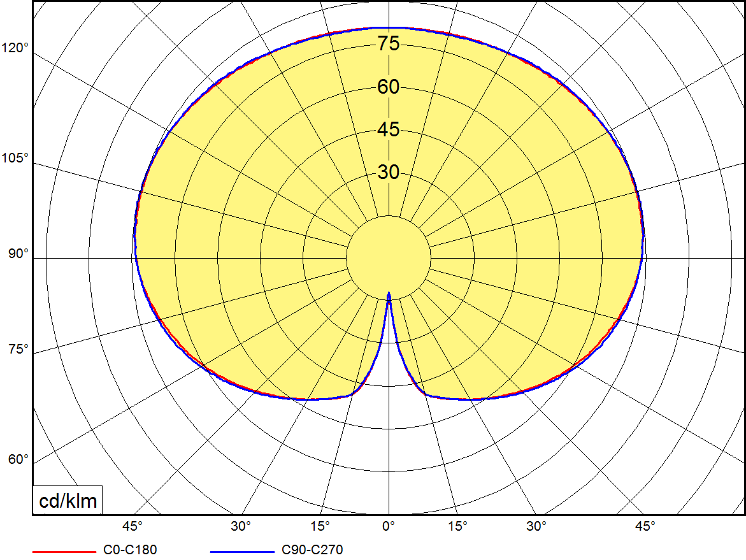Screen dimensions: 746x560
Task: Click the 60 intensity ring label
Action: click(389, 87)
